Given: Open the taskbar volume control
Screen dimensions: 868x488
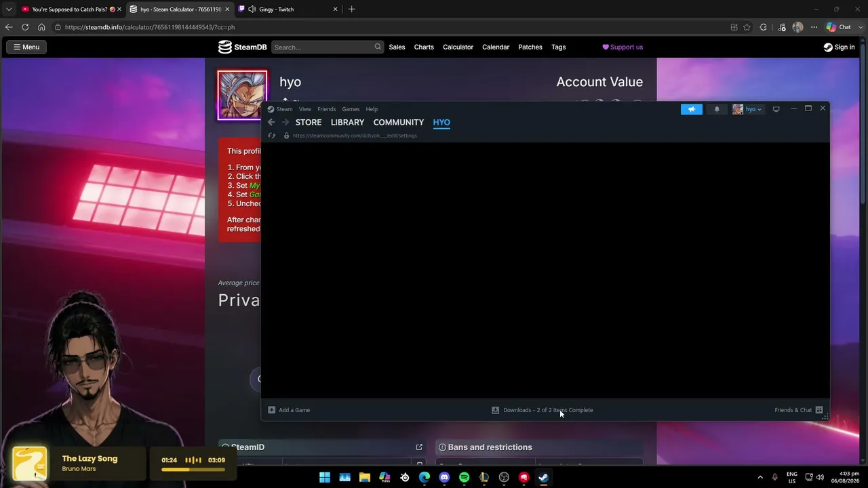Looking at the screenshot, I should [820, 477].
